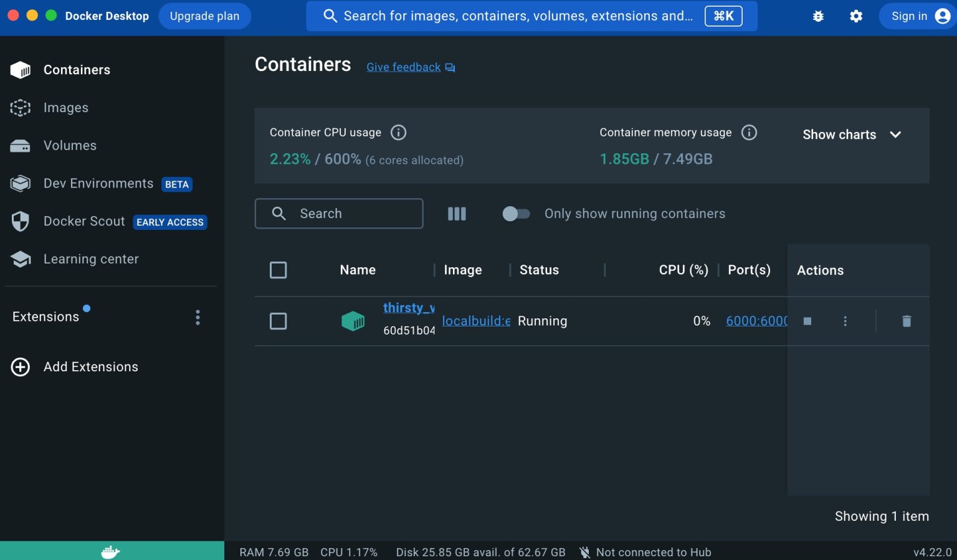Expand the Show charts dropdown
957x560 pixels.
tap(852, 135)
